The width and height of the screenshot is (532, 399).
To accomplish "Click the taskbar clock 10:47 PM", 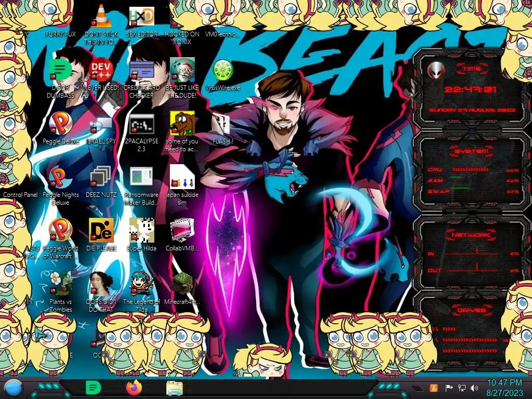I will (x=504, y=388).
